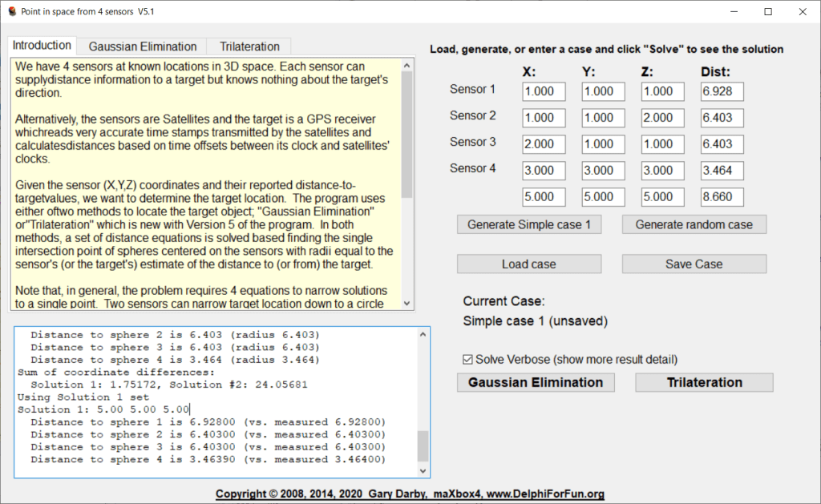Click Generate Simple case 1 button
The height and width of the screenshot is (504, 821).
pos(529,224)
